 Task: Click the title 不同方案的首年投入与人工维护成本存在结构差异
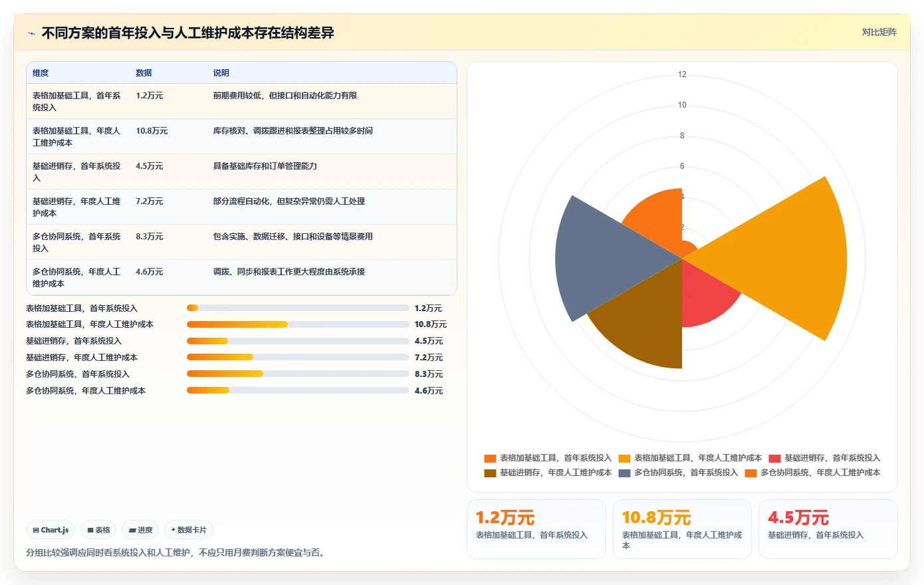tap(187, 33)
